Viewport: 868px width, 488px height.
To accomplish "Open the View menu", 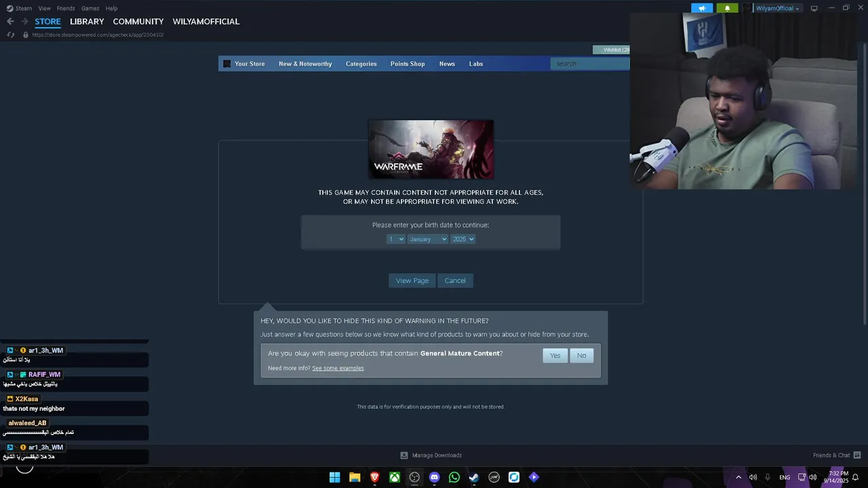I will pyautogui.click(x=45, y=8).
